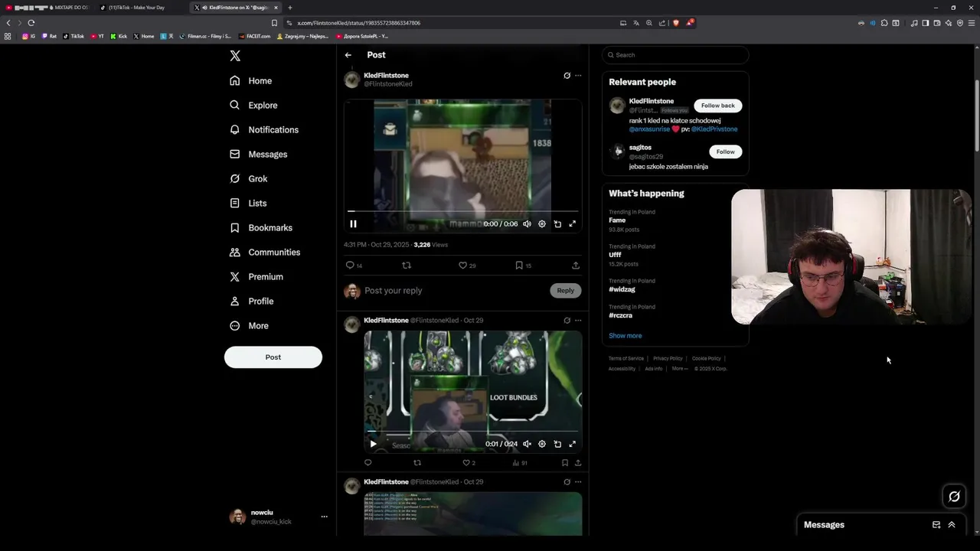Go to Home in X sidebar
This screenshot has height=551, width=980.
250,80
